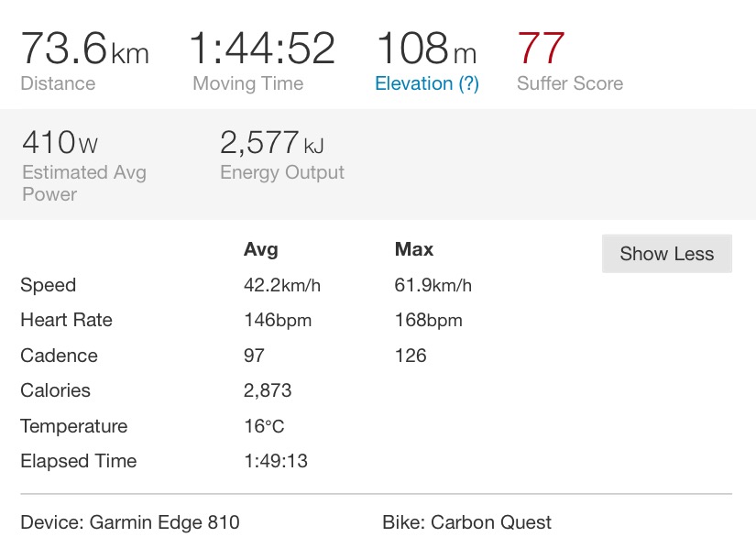Screen dimensions: 756x559
Task: Click the Max column header
Action: (414, 249)
